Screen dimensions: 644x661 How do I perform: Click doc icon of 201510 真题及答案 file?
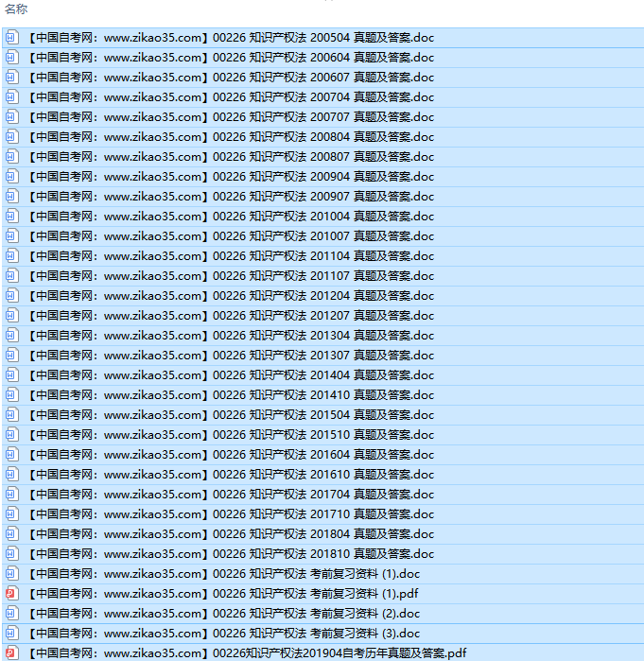click(x=11, y=435)
